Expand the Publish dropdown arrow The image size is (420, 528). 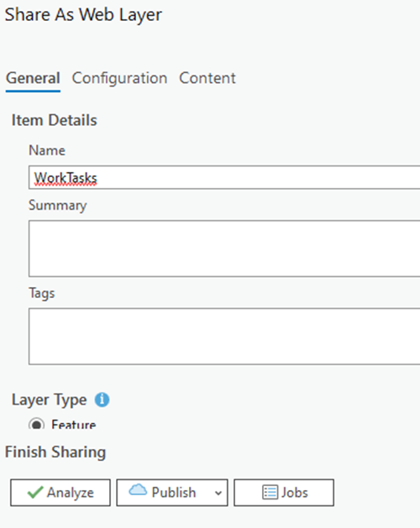click(x=218, y=493)
